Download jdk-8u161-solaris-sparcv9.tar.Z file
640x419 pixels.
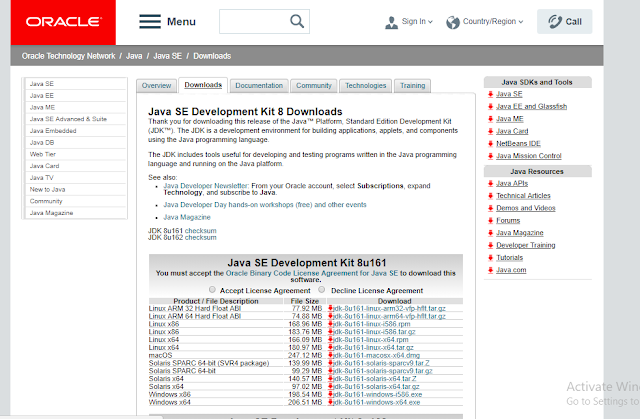[x=381, y=363]
